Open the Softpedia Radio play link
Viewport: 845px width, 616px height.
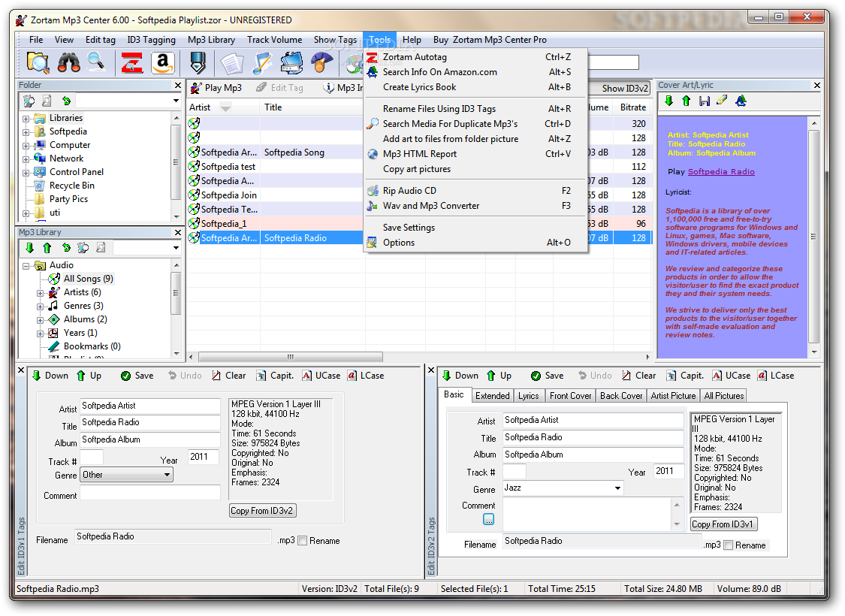point(721,172)
